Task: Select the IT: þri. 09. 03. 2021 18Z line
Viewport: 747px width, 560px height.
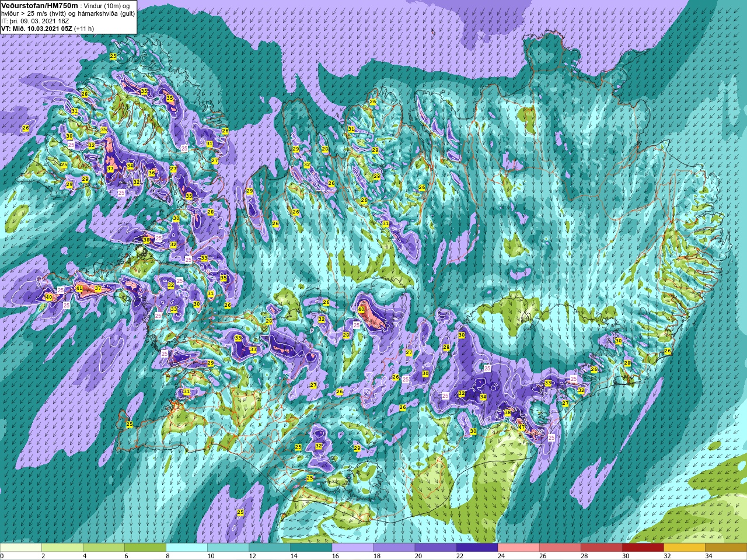Action: click(35, 21)
